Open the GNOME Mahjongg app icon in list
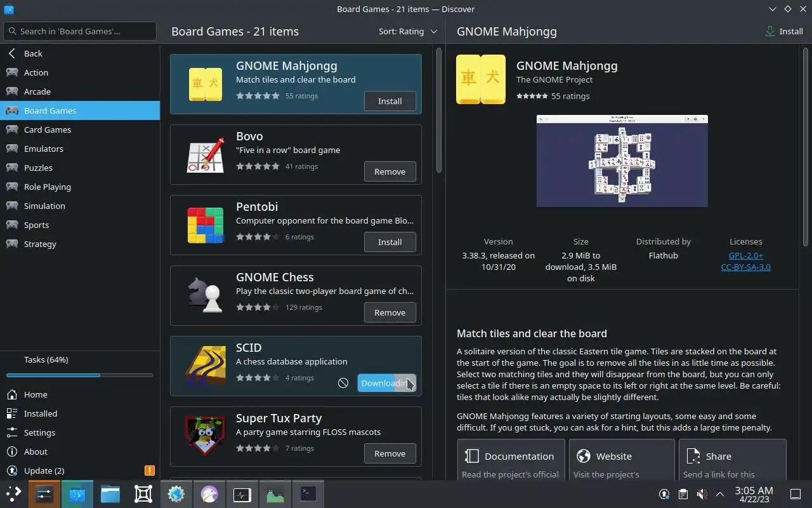 coord(206,84)
